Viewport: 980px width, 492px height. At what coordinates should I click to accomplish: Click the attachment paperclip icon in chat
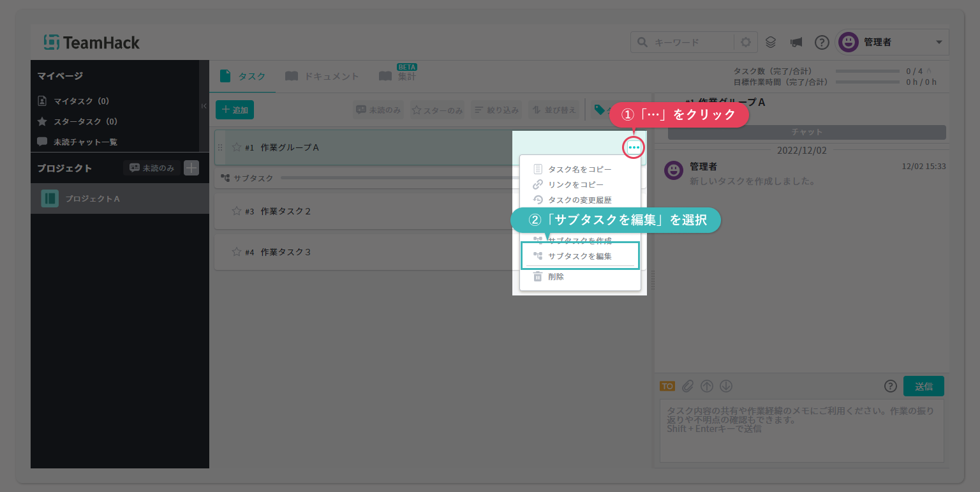[x=687, y=386]
